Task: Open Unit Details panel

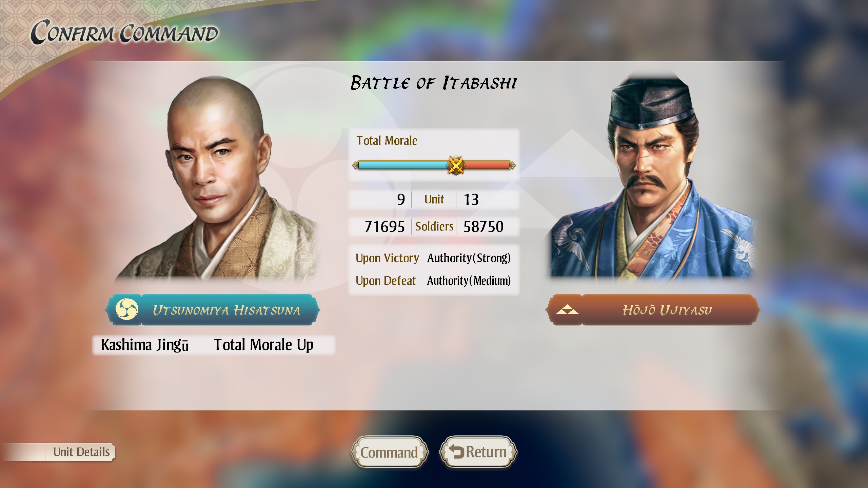Action: tap(81, 452)
